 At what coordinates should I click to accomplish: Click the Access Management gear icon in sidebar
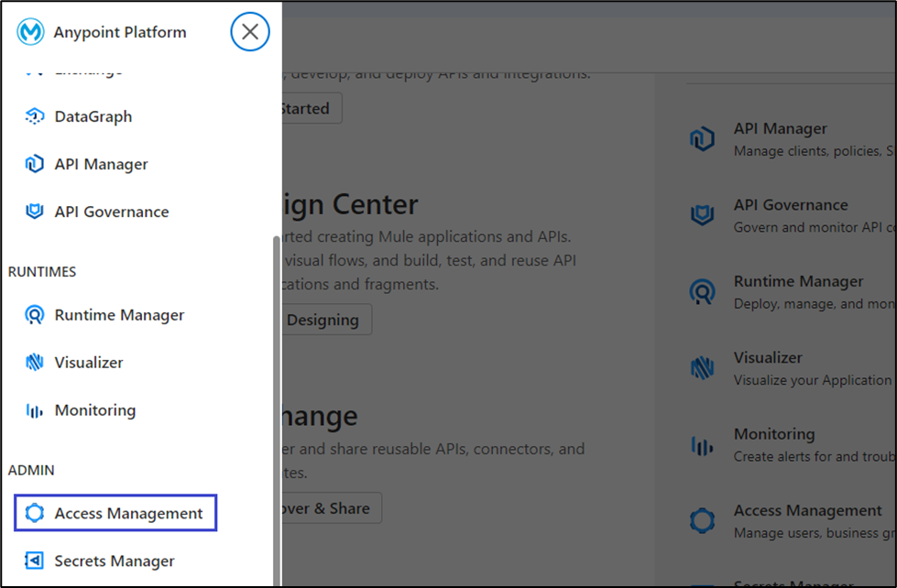click(x=35, y=513)
